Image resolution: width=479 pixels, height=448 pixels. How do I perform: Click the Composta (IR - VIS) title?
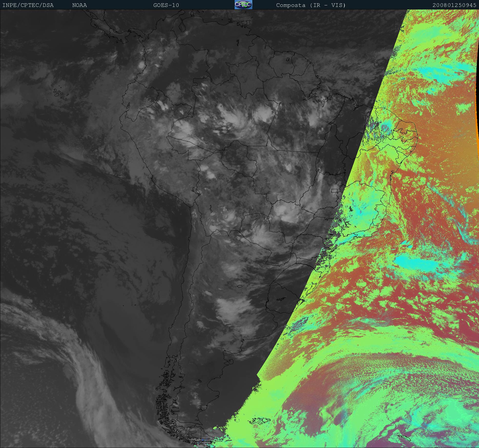311,5
